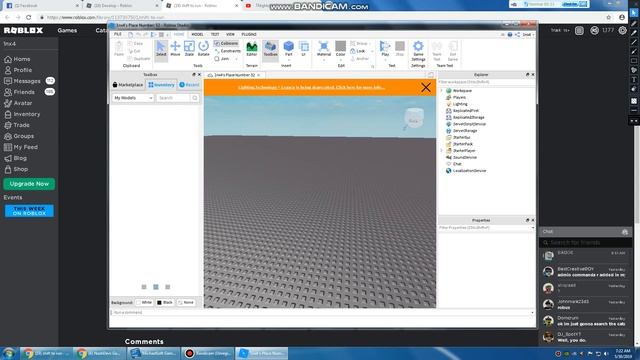This screenshot has width=640, height=360.
Task: Click the Toolbox search field
Action: click(173, 98)
